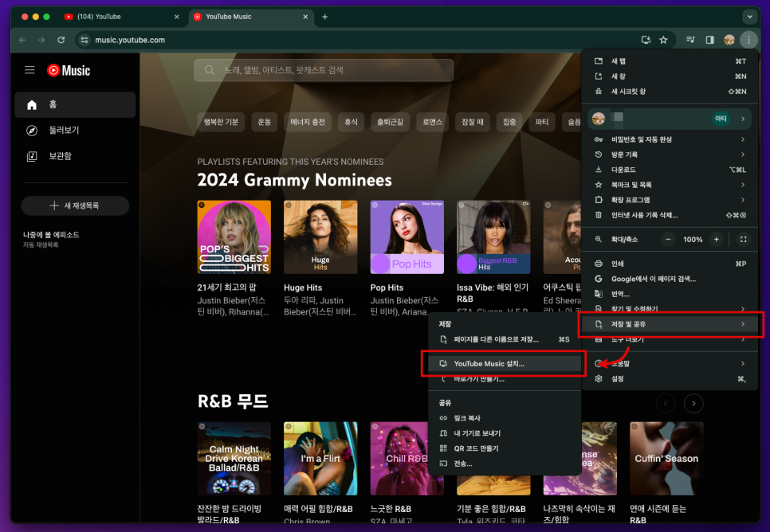Click the install app icon in address bar
The height and width of the screenshot is (532, 770).
tap(646, 40)
